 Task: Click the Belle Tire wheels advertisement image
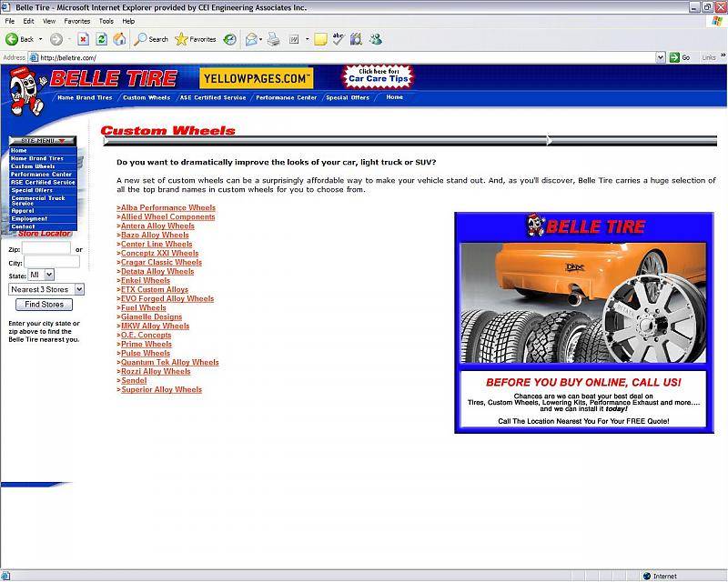pos(584,323)
